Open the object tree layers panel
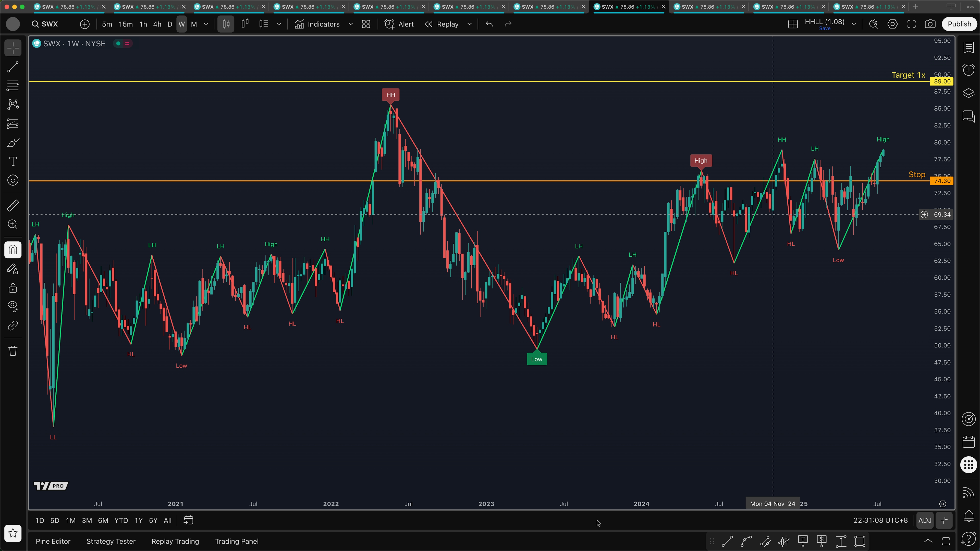This screenshot has height=551, width=980. 969,93
